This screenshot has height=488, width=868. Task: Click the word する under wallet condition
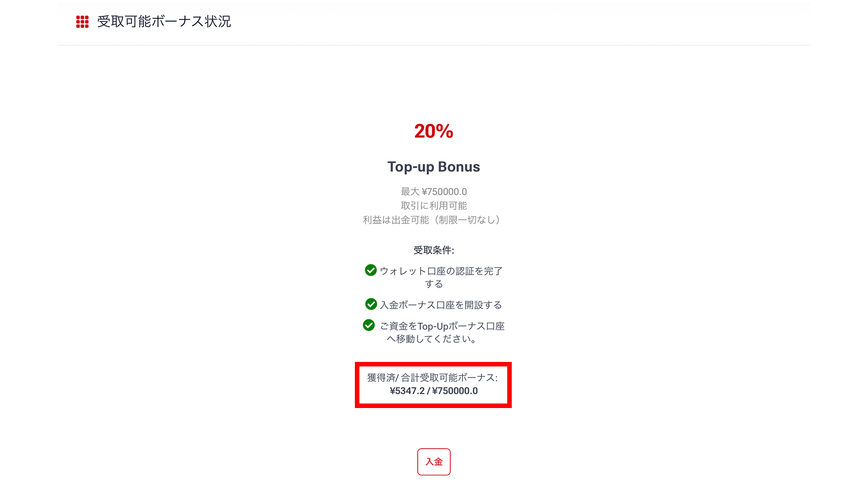click(434, 284)
